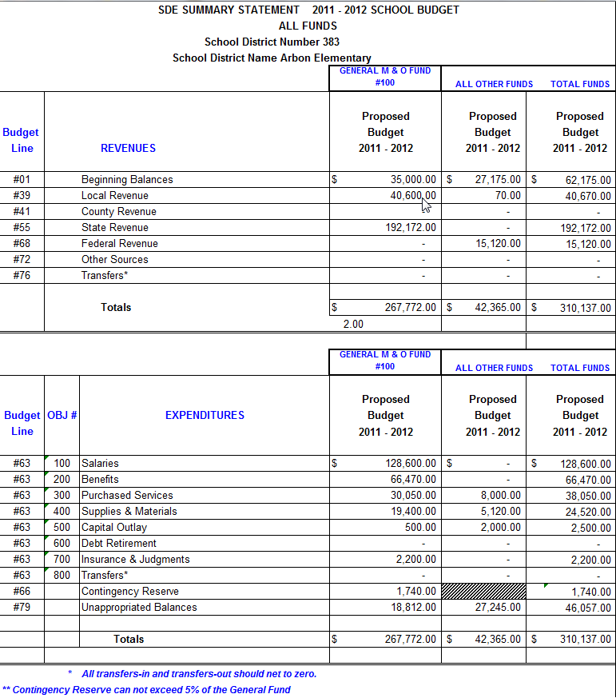This screenshot has height=698, width=616.
Task: Select the 2,500.00 Capital Outlay total cell
Action: [x=571, y=528]
